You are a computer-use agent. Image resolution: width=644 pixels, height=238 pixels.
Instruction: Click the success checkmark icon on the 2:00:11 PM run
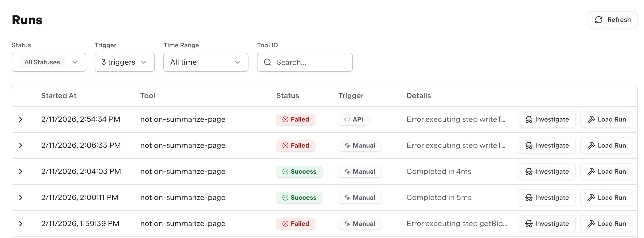tap(285, 198)
